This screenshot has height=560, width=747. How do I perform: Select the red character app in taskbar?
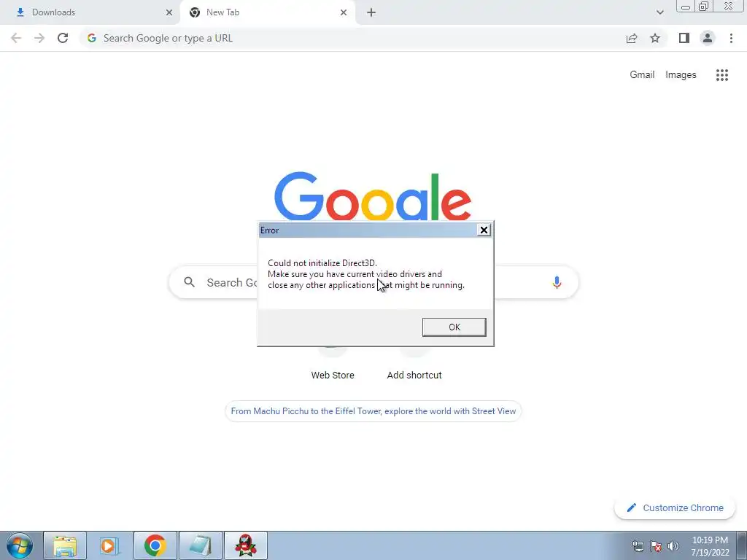click(245, 545)
